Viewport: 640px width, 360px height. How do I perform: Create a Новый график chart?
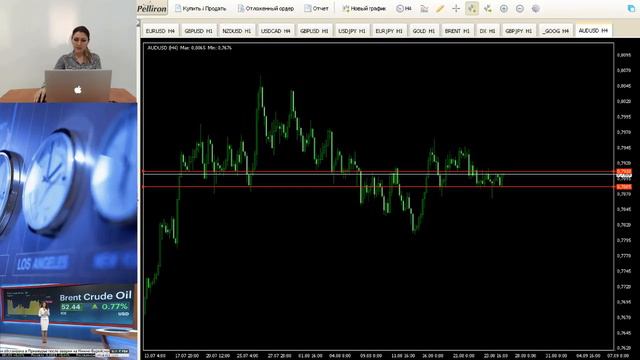[x=364, y=8]
